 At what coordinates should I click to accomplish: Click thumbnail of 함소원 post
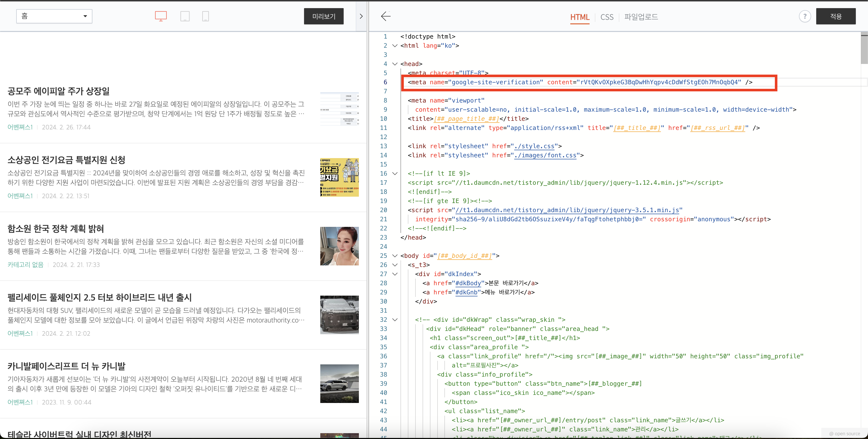tap(339, 246)
